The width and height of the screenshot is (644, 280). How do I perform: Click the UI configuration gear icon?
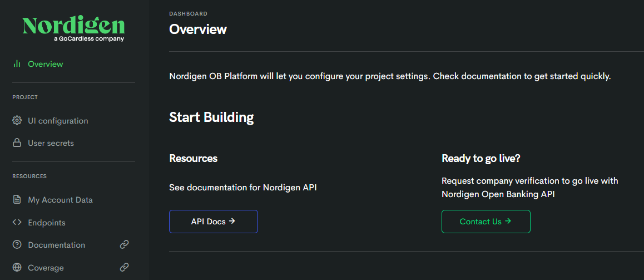click(17, 121)
